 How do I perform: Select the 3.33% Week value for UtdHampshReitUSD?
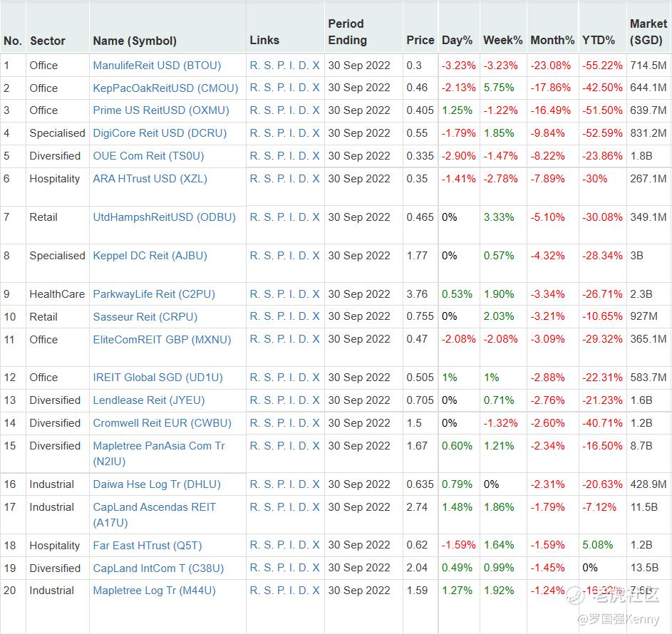pos(499,217)
